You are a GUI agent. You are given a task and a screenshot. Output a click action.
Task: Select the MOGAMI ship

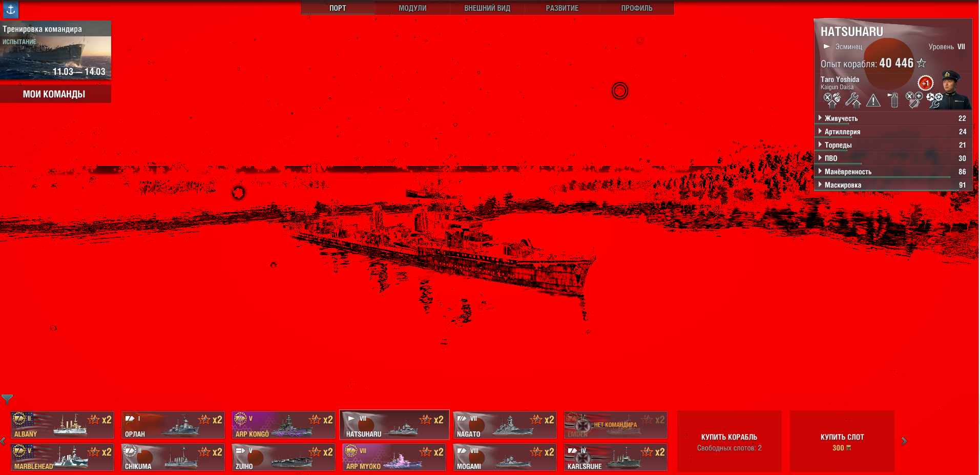505,457
